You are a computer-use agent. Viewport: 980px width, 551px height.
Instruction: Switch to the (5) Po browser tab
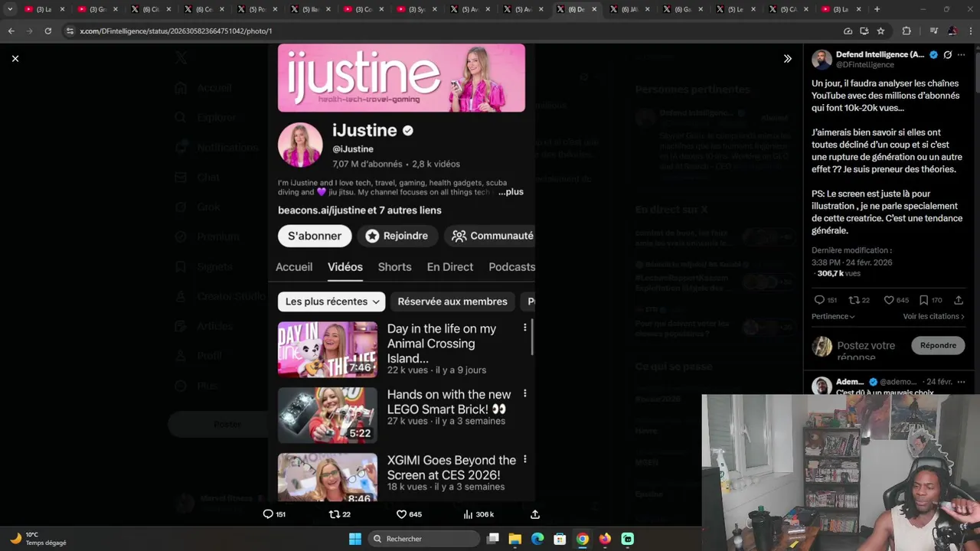pos(256,9)
